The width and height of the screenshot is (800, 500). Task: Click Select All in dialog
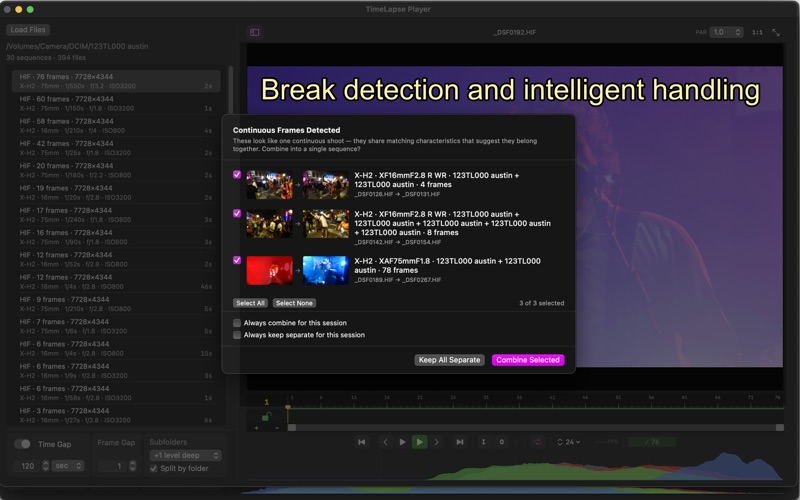point(250,303)
